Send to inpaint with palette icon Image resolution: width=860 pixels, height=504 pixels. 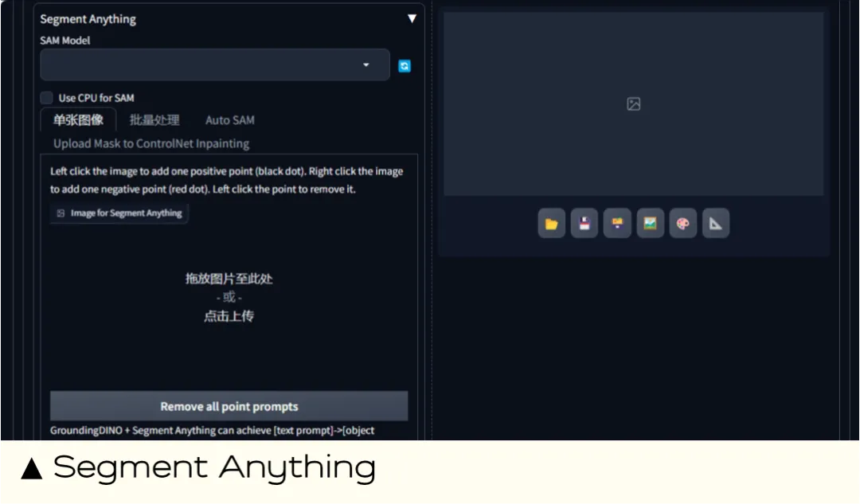tap(683, 223)
